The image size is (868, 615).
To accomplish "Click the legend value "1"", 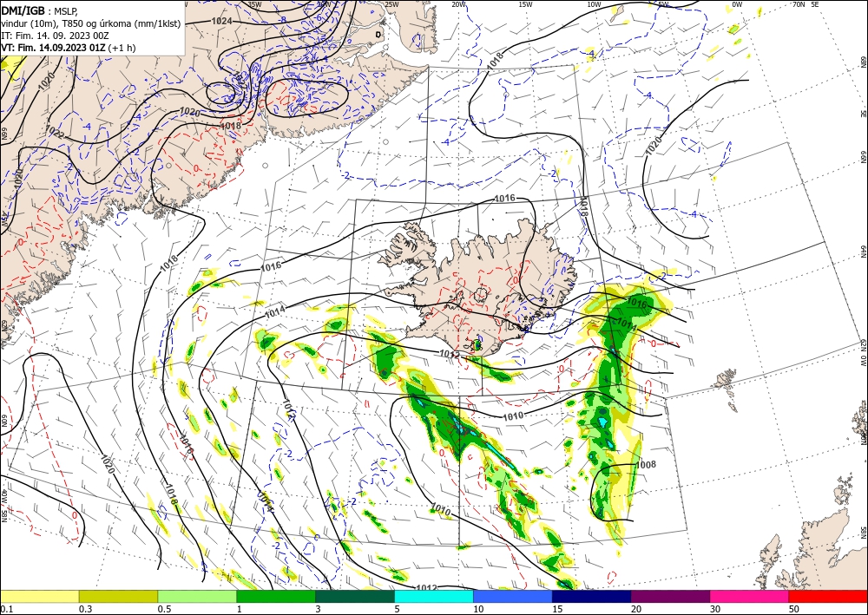I will 239,608.
